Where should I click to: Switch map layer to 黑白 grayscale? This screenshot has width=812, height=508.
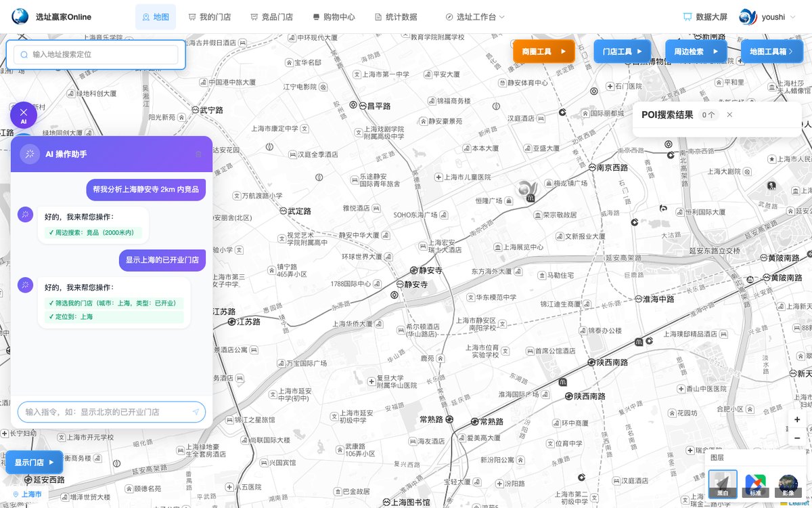coord(723,484)
